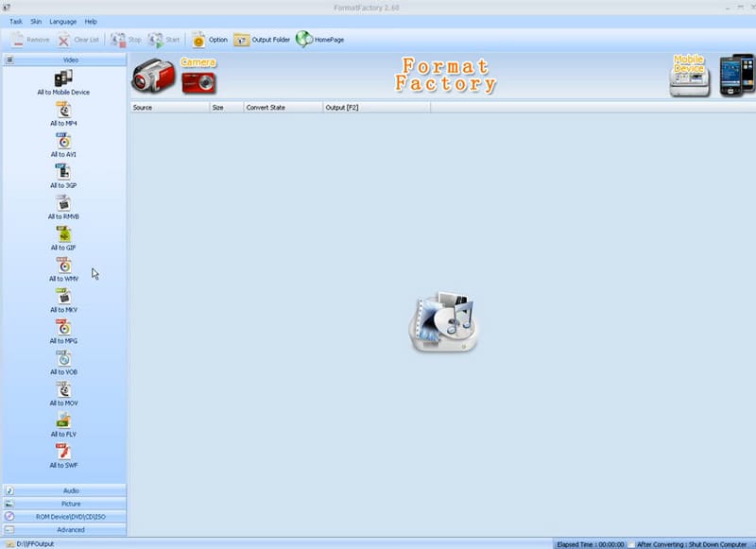Open the All to GIF converter
This screenshot has width=756, height=549.
click(x=63, y=234)
